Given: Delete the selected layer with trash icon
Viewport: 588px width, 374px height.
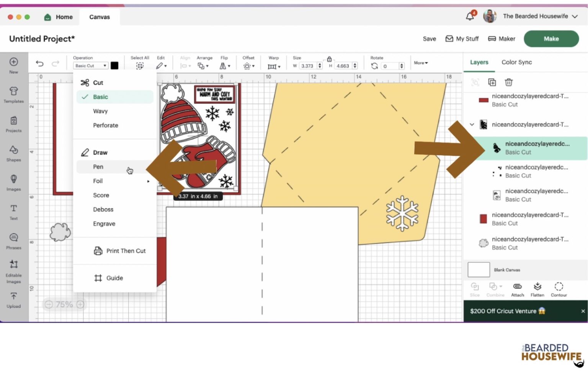Looking at the screenshot, I should 508,82.
